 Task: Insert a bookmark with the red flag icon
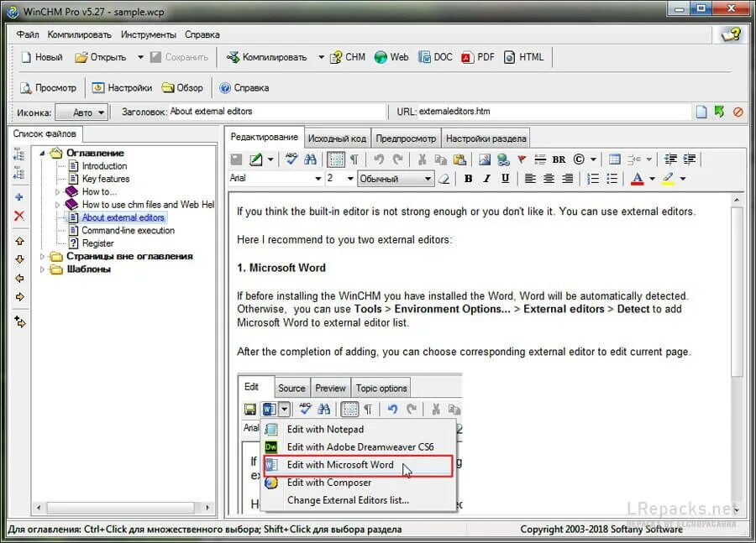(x=522, y=159)
